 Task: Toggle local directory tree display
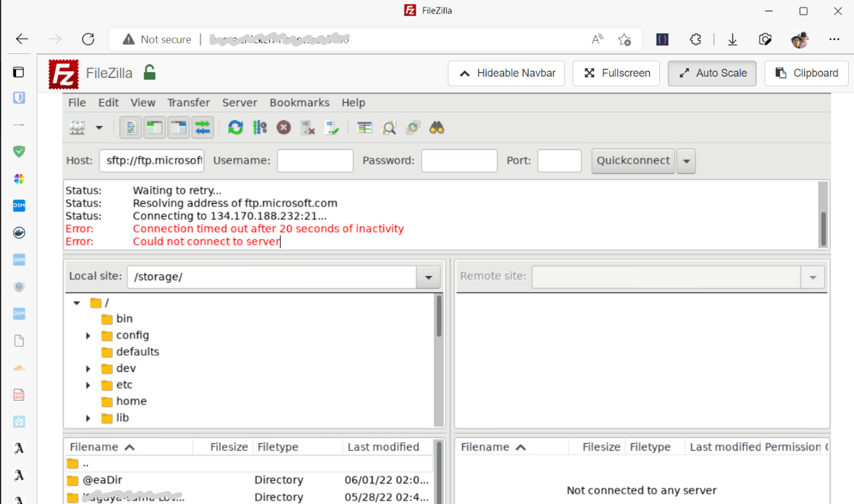[x=155, y=127]
